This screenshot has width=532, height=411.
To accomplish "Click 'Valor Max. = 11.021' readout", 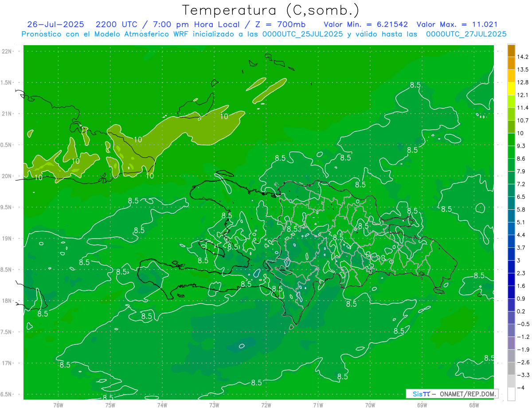I will [457, 24].
